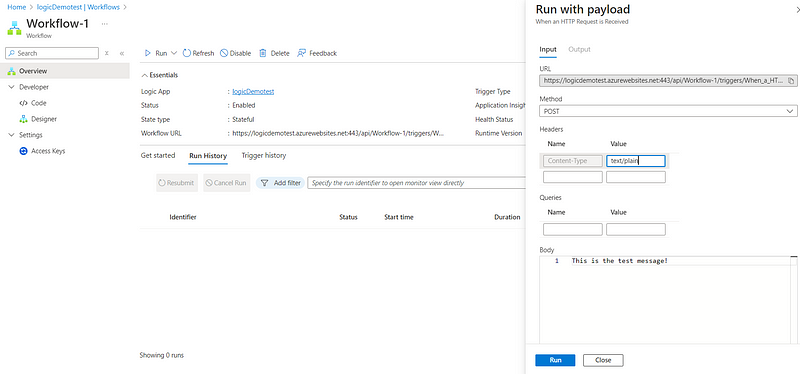Collapse the Essentials section

[x=160, y=75]
